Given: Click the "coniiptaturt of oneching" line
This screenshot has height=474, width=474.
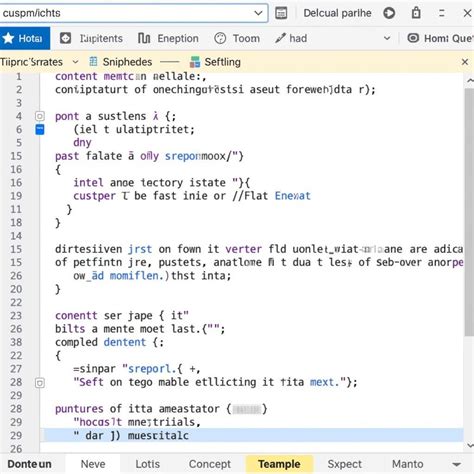Looking at the screenshot, I should coord(215,90).
